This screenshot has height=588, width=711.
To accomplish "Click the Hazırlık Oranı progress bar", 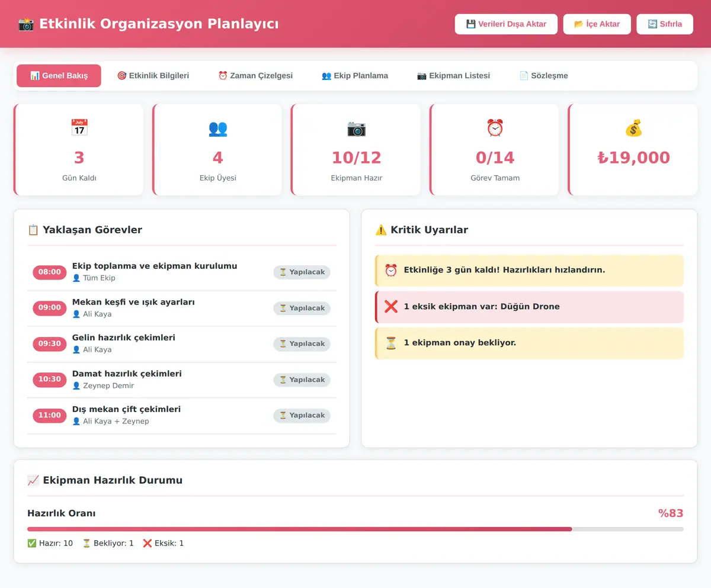I will point(355,529).
